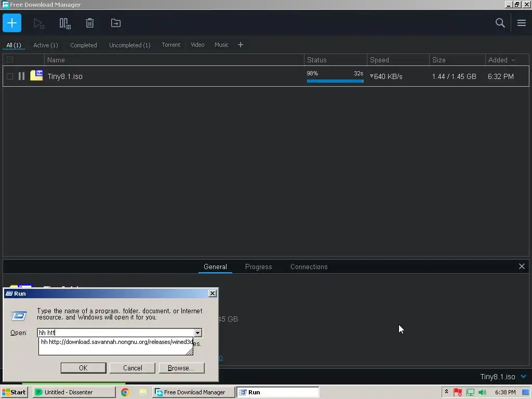
Task: Filter by the Music tab
Action: click(x=221, y=45)
